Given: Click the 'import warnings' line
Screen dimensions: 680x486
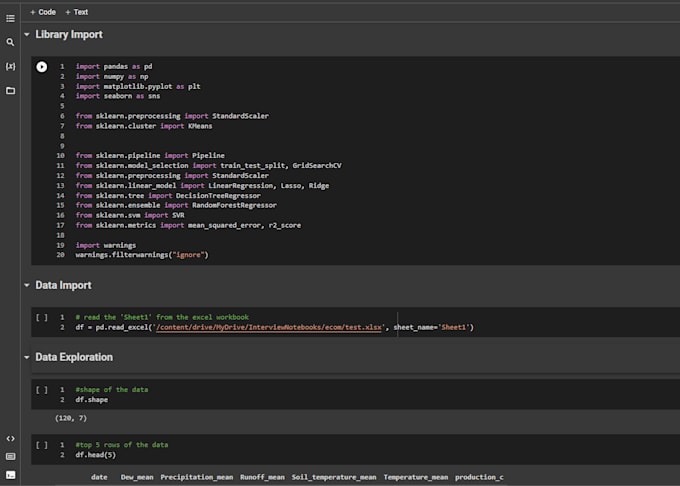Looking at the screenshot, I should pos(106,245).
